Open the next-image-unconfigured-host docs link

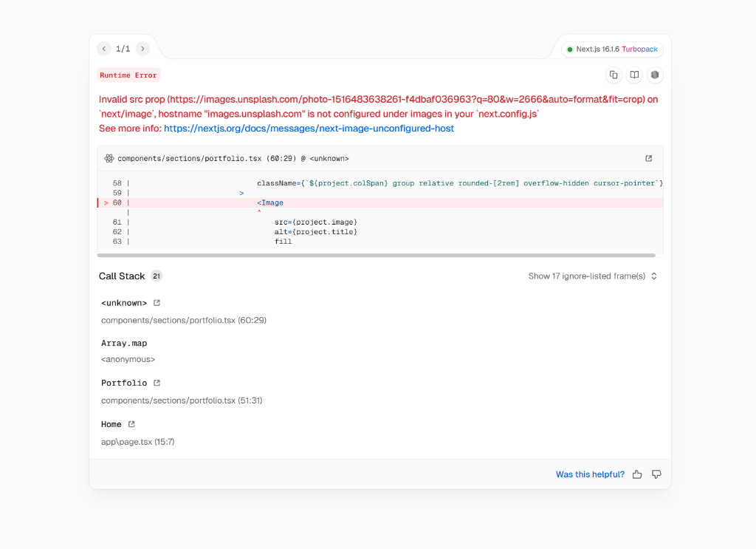[309, 129]
